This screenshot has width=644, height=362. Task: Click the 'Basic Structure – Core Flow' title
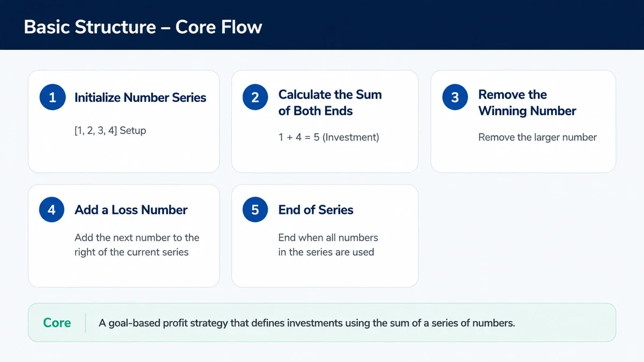coord(143,27)
